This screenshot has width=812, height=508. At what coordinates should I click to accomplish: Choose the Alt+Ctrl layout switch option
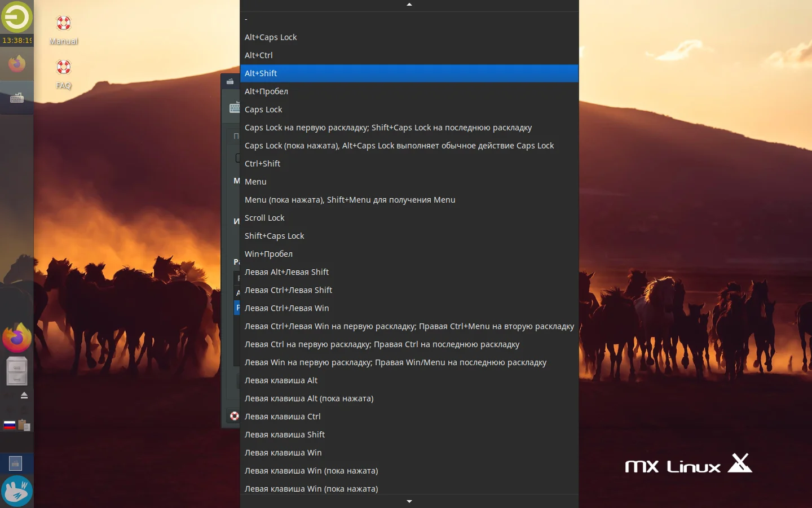pyautogui.click(x=258, y=55)
